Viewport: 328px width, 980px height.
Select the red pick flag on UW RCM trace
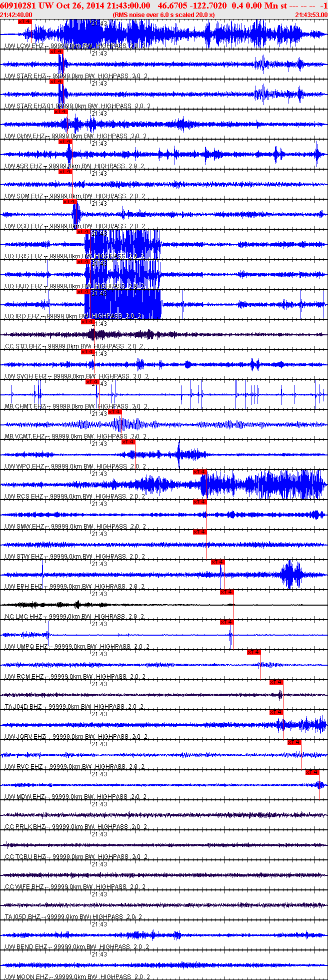click(x=254, y=652)
